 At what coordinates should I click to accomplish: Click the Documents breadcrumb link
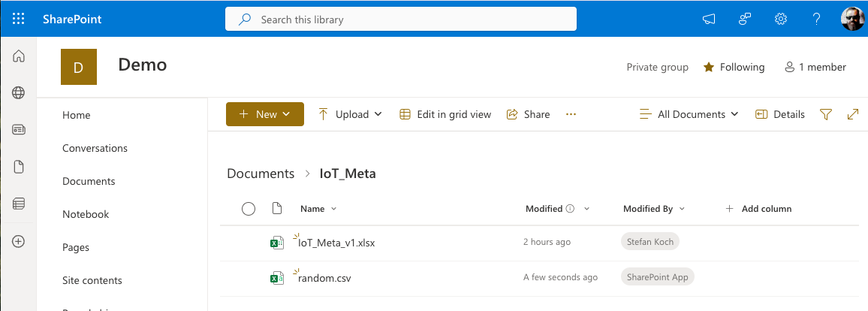click(261, 174)
